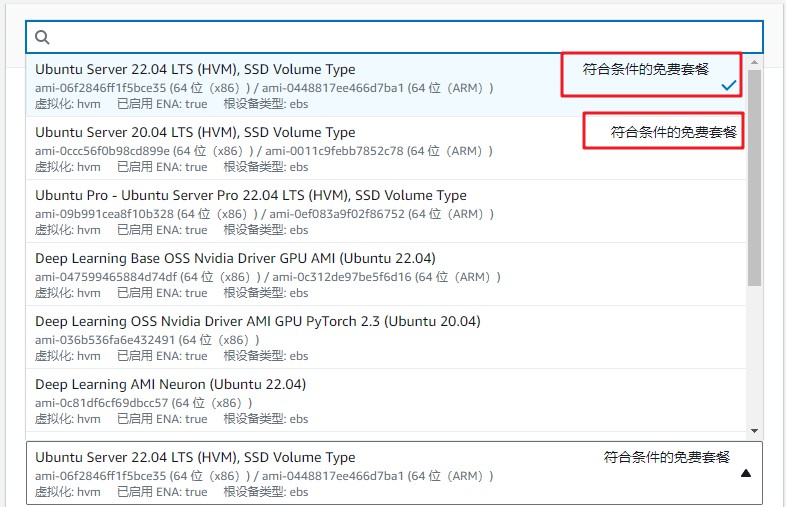Select Ubuntu Server 22.04 LTS option in list
The height and width of the screenshot is (507, 786).
(x=386, y=85)
